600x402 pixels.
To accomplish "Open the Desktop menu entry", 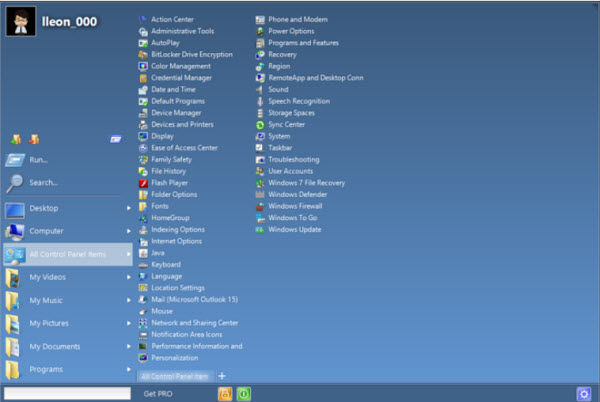I will click(43, 208).
